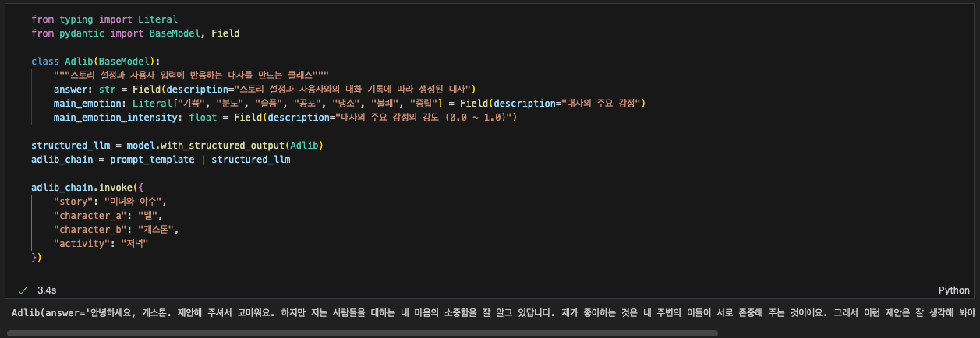
Task: Click the '"story": "미녀와 야수"' line
Action: tap(111, 201)
